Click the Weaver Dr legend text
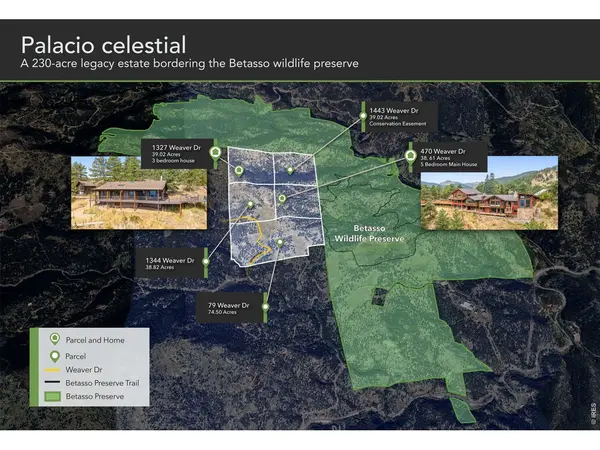 [x=84, y=370]
